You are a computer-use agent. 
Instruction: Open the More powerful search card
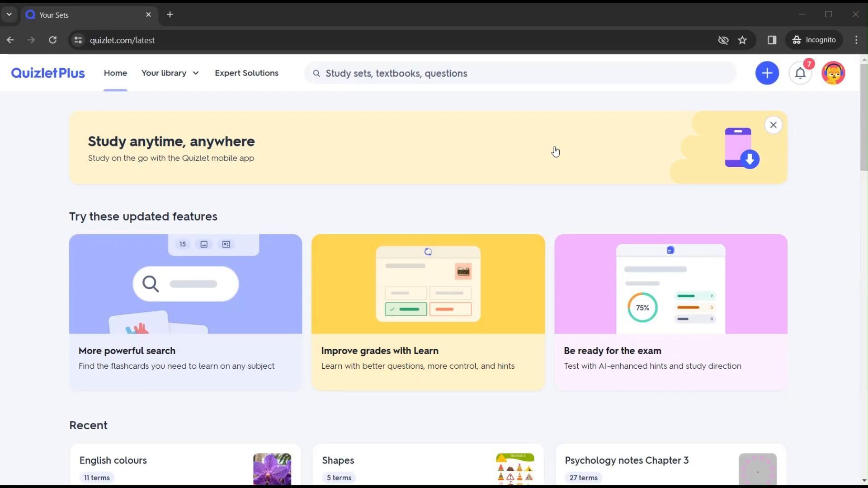(x=185, y=312)
